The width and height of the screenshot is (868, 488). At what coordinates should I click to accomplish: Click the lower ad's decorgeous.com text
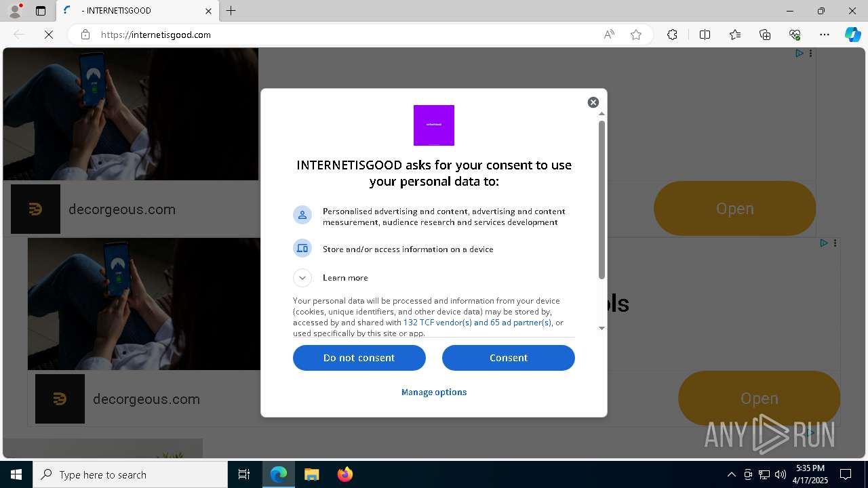coord(146,399)
